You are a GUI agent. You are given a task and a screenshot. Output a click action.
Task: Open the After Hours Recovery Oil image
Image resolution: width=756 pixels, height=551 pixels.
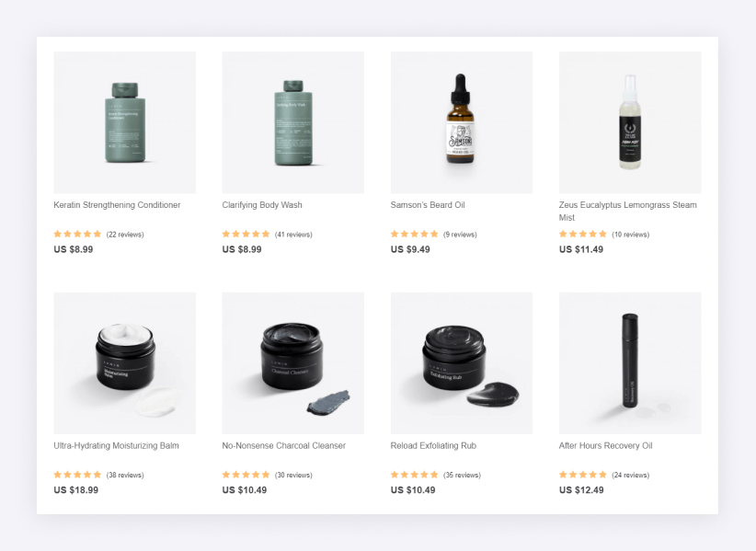[x=630, y=363]
